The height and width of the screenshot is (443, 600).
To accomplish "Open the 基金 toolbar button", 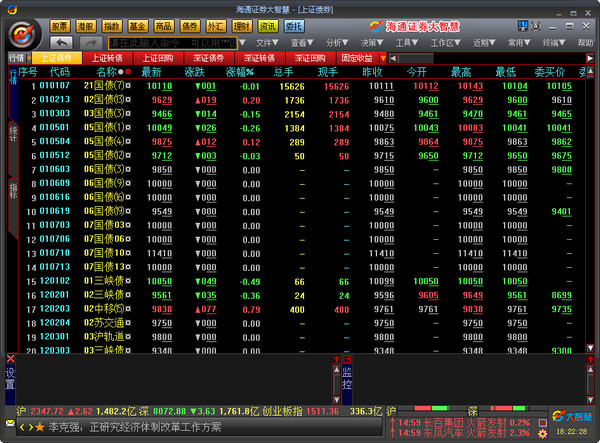I will click(x=138, y=25).
